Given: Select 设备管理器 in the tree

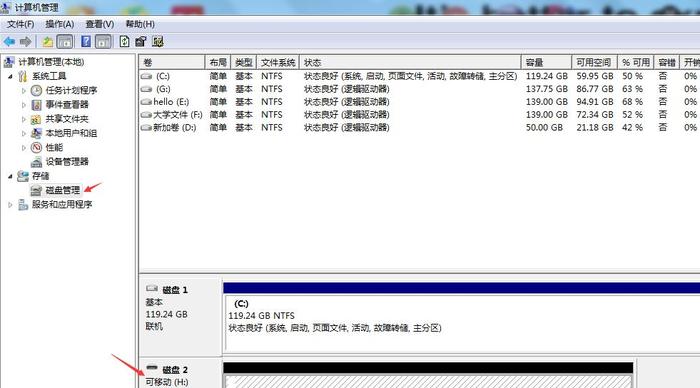Looking at the screenshot, I should (67, 162).
